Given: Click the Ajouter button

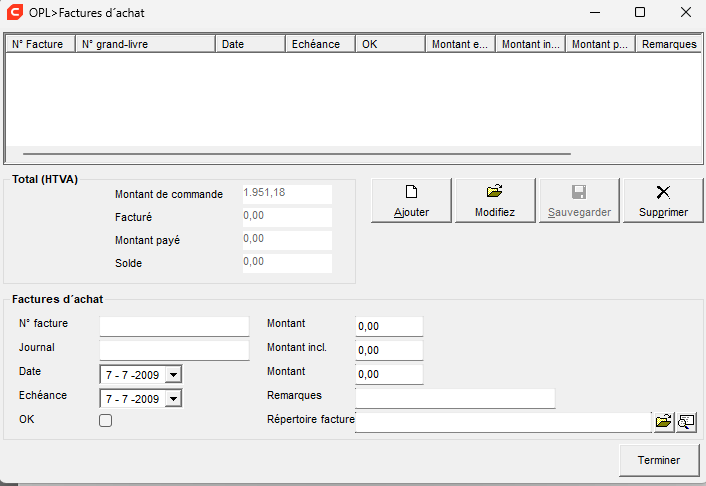Looking at the screenshot, I should click(411, 200).
